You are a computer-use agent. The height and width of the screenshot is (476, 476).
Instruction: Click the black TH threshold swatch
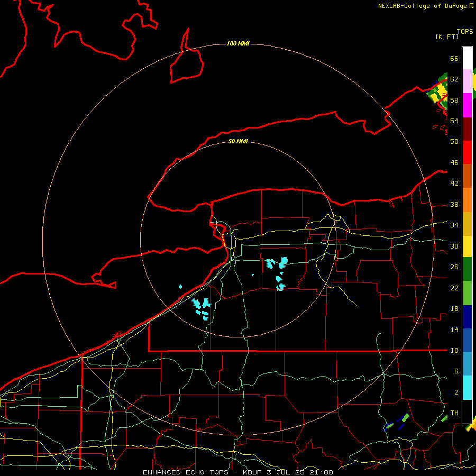point(467,411)
